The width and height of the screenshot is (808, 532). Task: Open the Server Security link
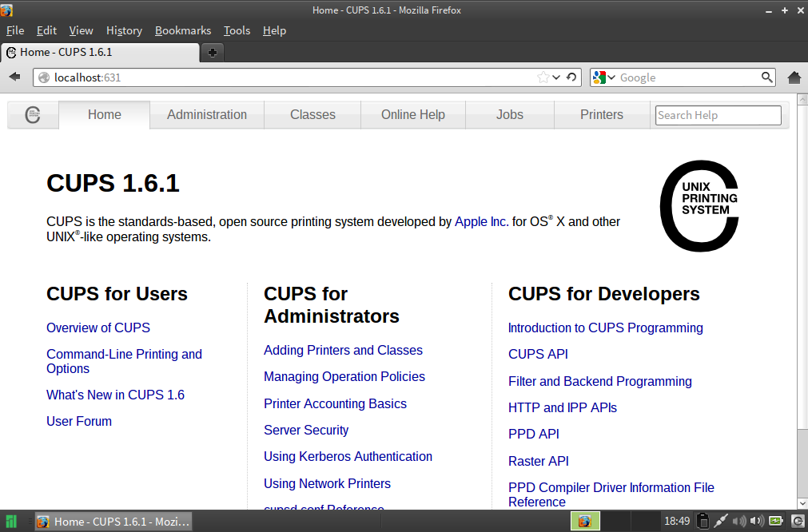tap(306, 430)
